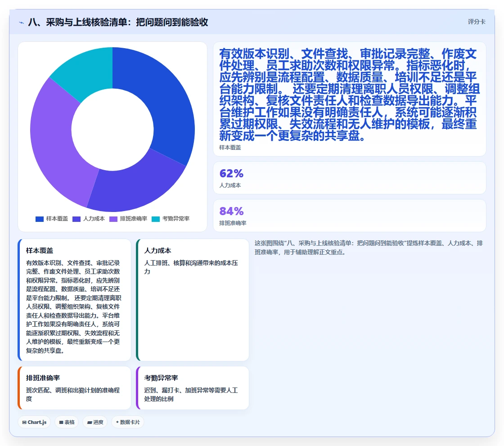
Task: Open the 考勤异常率 description card
Action: 192,388
